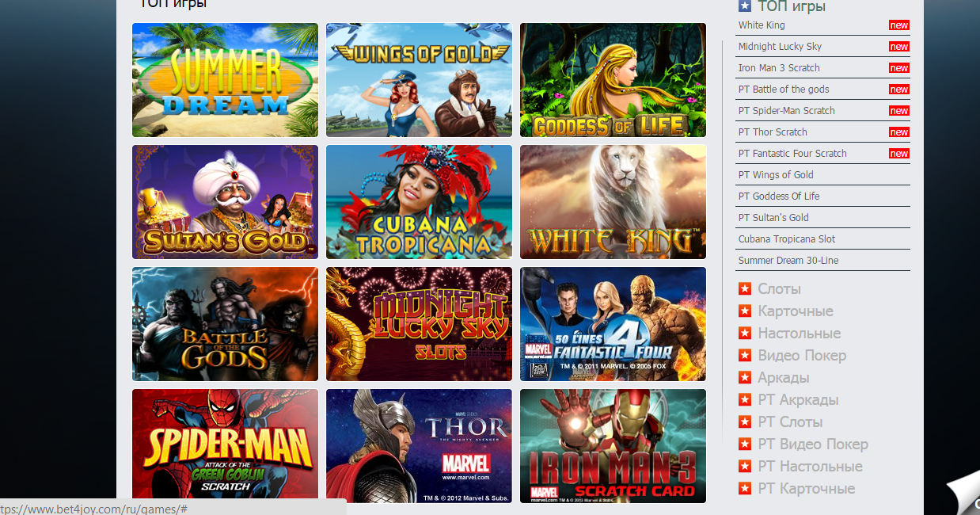Image resolution: width=980 pixels, height=515 pixels.
Task: Select the Sultan's Gold game thumbnail
Action: [225, 202]
